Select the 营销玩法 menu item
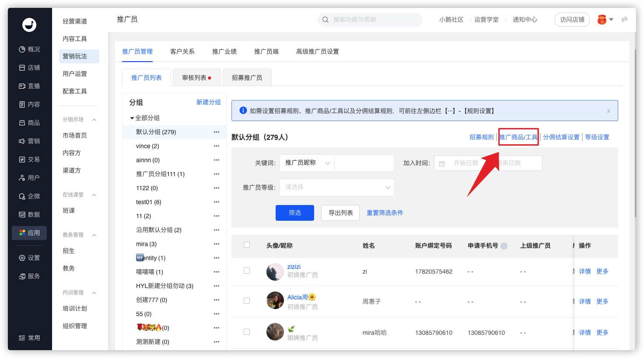 pyautogui.click(x=79, y=56)
